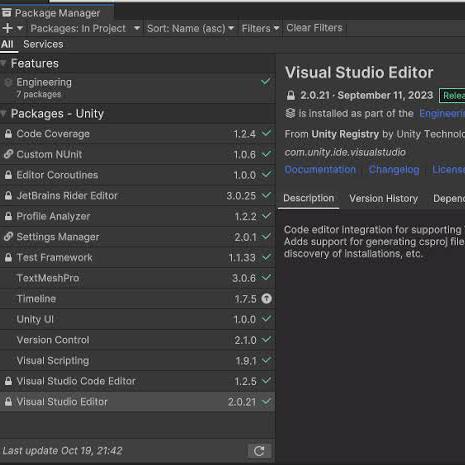Click the Package Manager window tab

click(57, 13)
